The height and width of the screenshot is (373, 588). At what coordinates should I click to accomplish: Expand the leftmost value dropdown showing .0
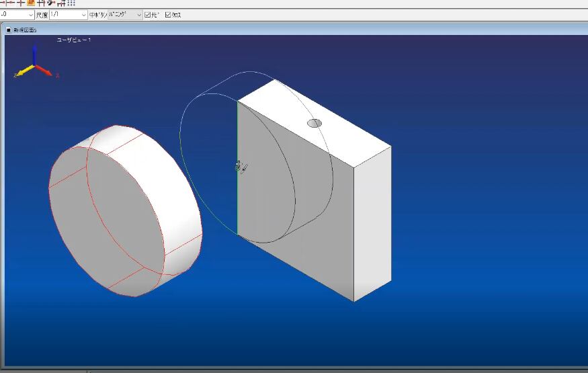(x=31, y=15)
